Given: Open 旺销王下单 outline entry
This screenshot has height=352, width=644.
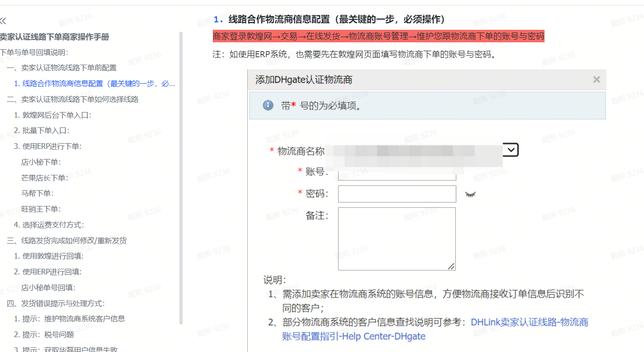Looking at the screenshot, I should point(41,209).
